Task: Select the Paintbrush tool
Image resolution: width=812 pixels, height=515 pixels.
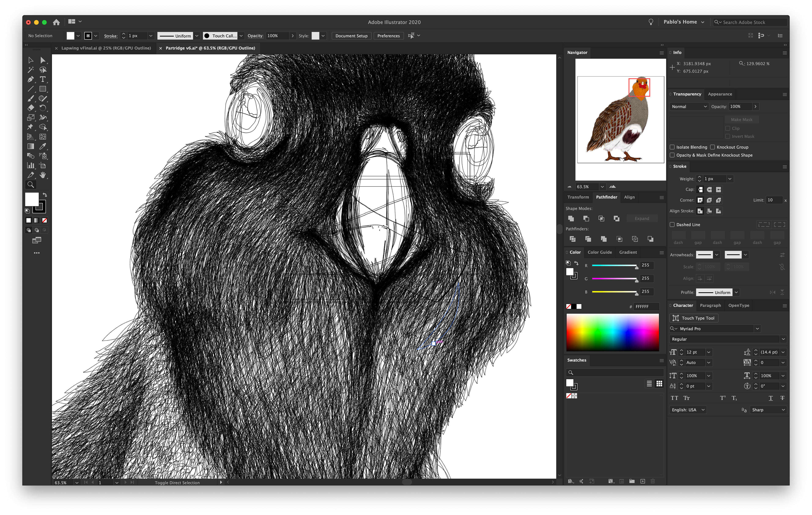Action: tap(31, 99)
